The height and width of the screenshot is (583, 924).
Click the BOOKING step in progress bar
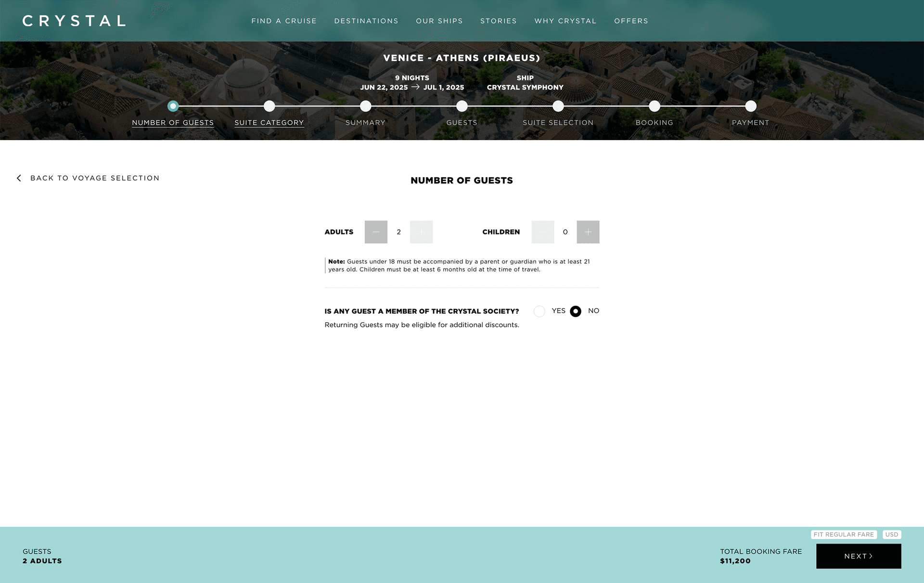pos(654,105)
